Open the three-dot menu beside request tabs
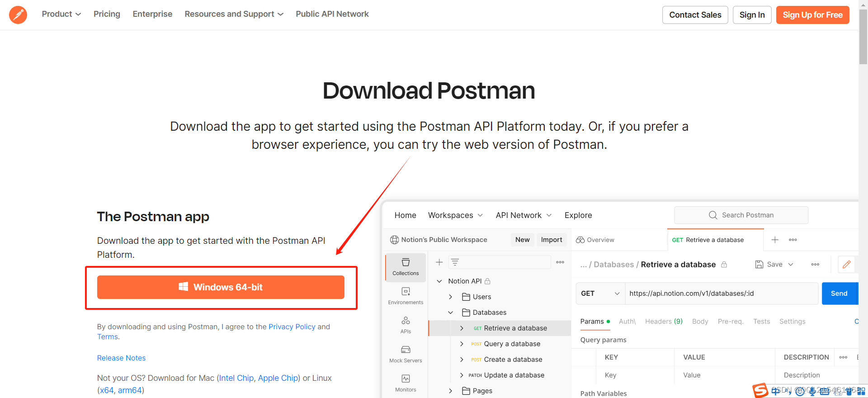This screenshot has width=868, height=398. click(x=793, y=240)
